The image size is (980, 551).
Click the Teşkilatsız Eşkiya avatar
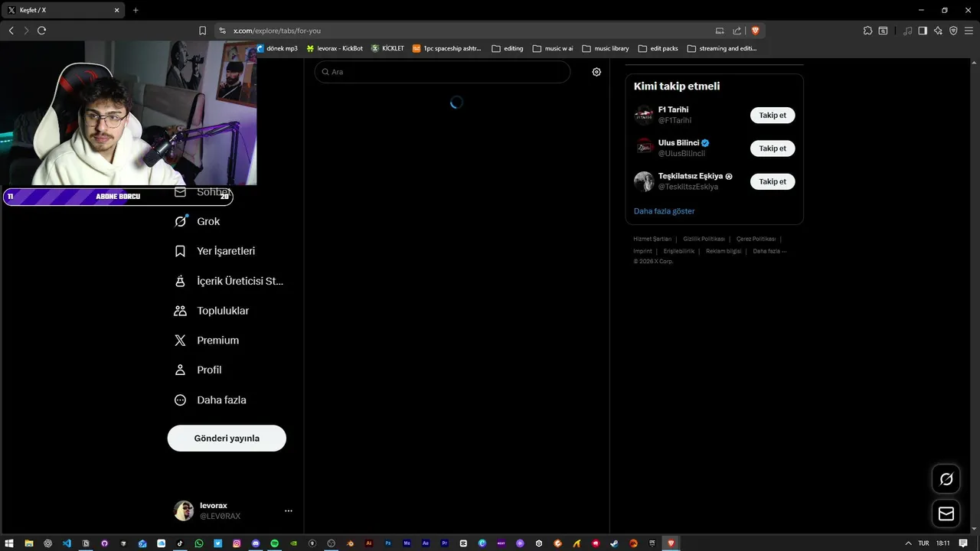pos(644,181)
